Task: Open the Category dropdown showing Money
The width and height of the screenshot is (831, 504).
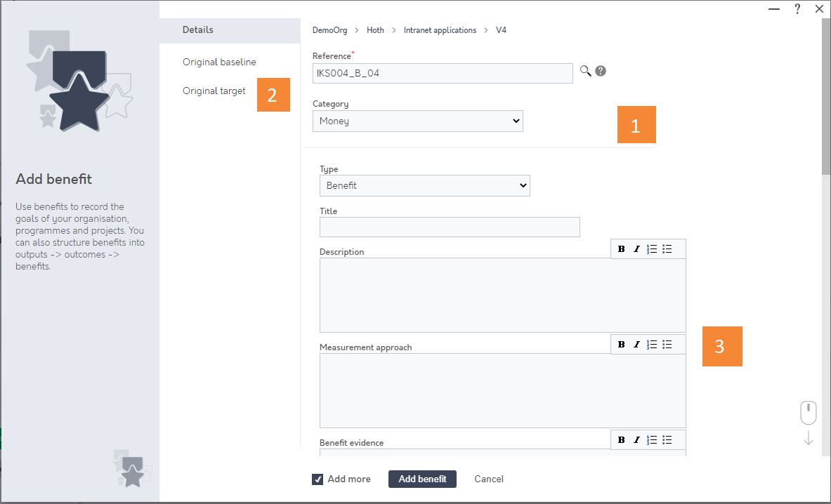Action: (417, 121)
